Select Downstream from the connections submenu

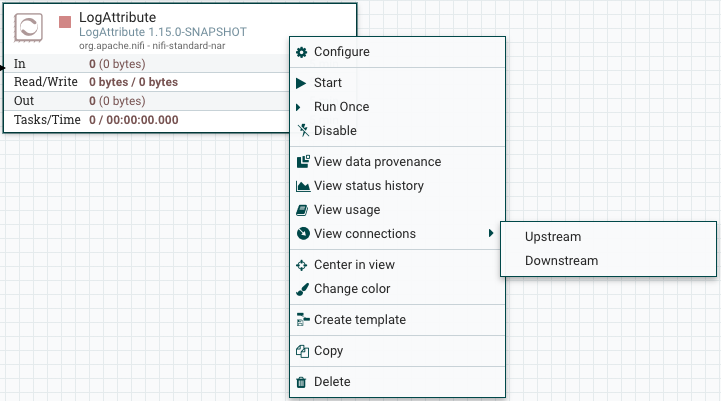tap(561, 261)
